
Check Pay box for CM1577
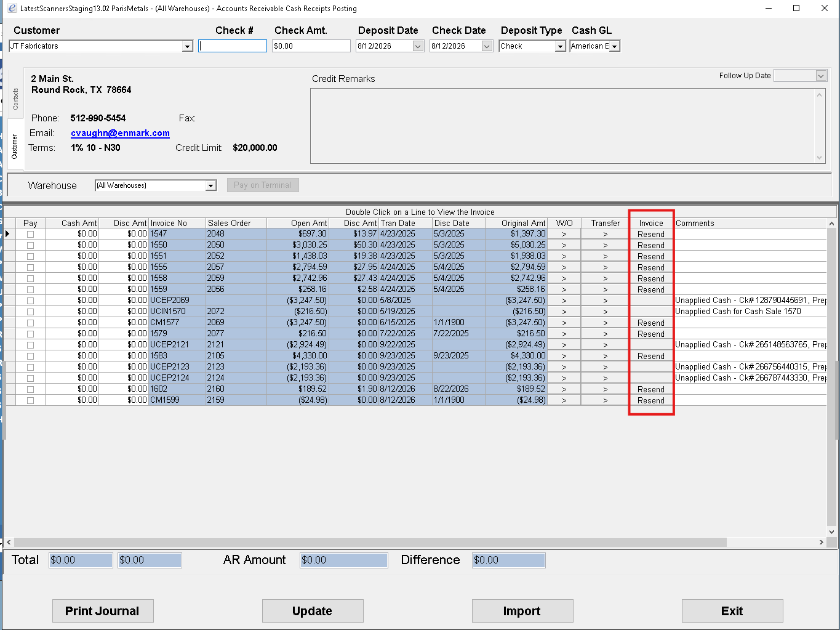click(30, 323)
